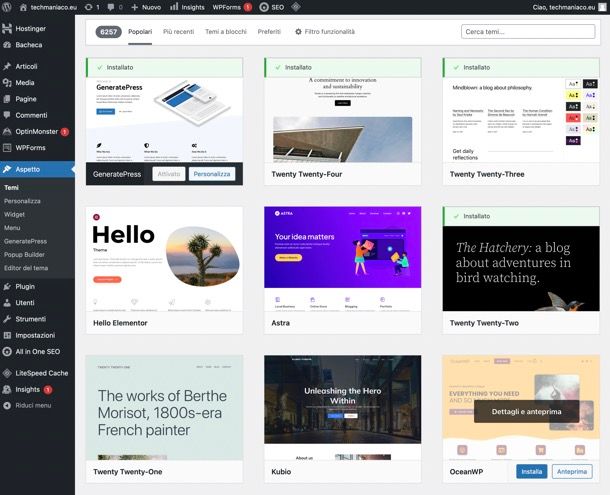Click the 6257 theme count badge

pyautogui.click(x=108, y=32)
